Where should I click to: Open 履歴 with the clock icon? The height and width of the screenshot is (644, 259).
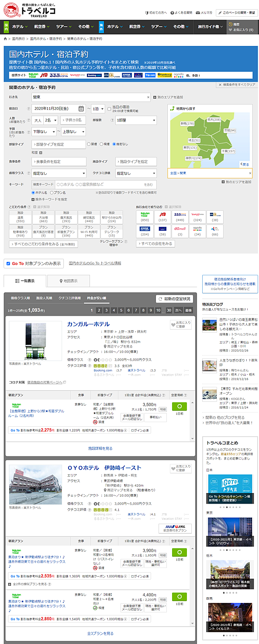point(230,24)
